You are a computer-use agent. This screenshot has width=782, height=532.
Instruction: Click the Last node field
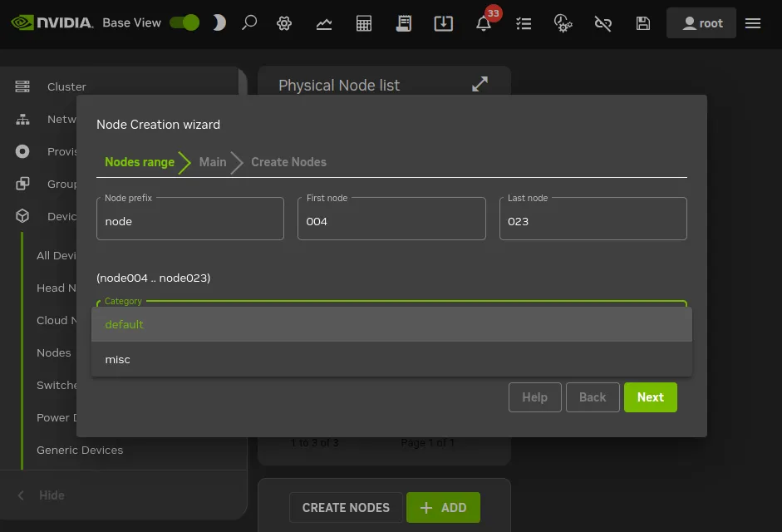click(x=593, y=219)
